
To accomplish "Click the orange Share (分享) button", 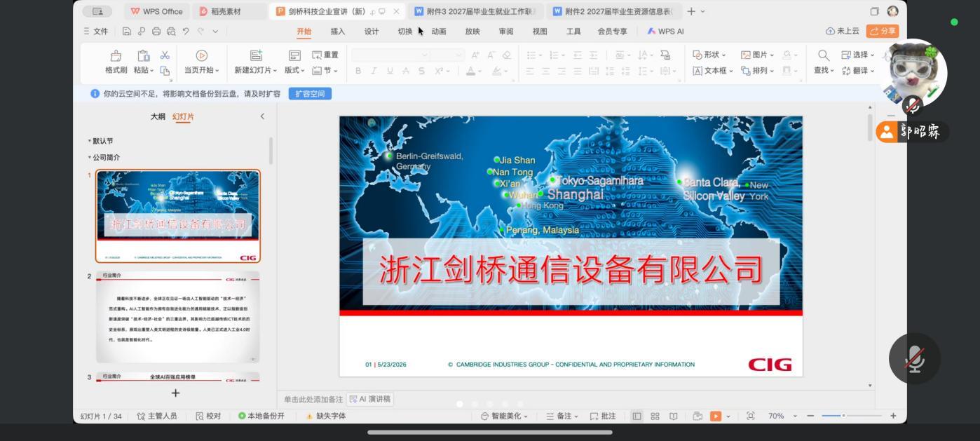I will click(x=883, y=32).
